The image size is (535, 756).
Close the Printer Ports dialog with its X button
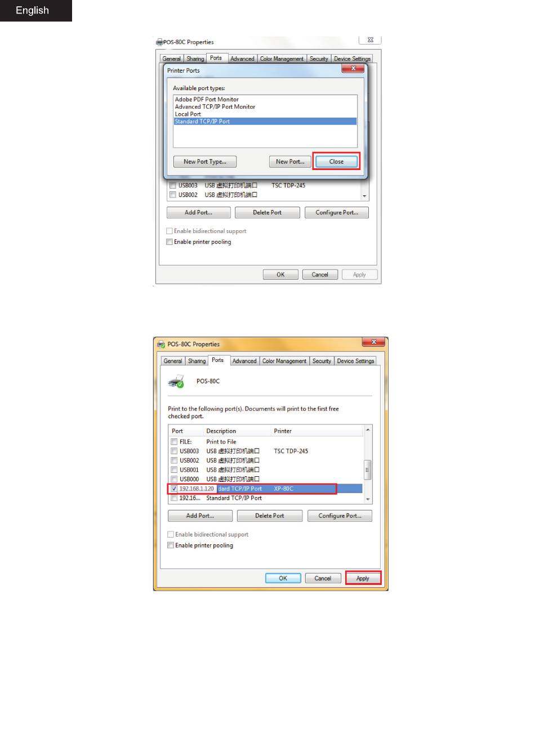pyautogui.click(x=353, y=68)
